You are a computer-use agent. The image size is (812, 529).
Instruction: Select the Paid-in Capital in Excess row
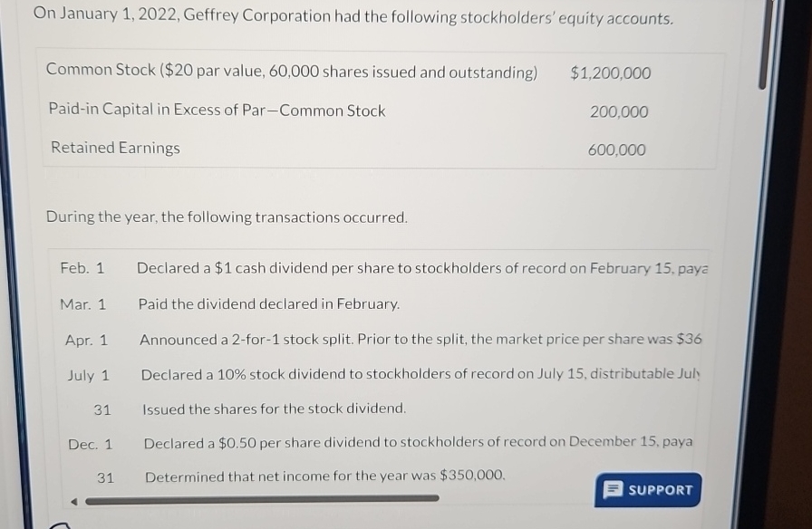[x=217, y=111]
